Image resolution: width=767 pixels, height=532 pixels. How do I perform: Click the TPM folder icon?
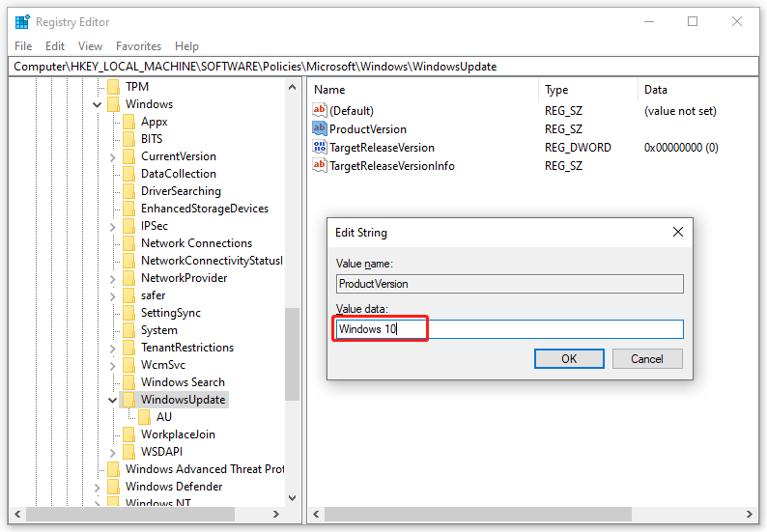coord(113,87)
